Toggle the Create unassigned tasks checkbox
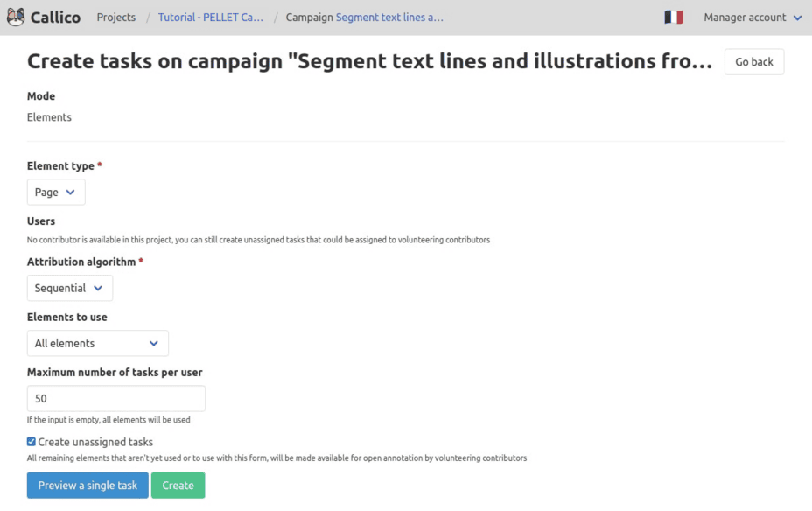The image size is (812, 511). pyautogui.click(x=31, y=442)
